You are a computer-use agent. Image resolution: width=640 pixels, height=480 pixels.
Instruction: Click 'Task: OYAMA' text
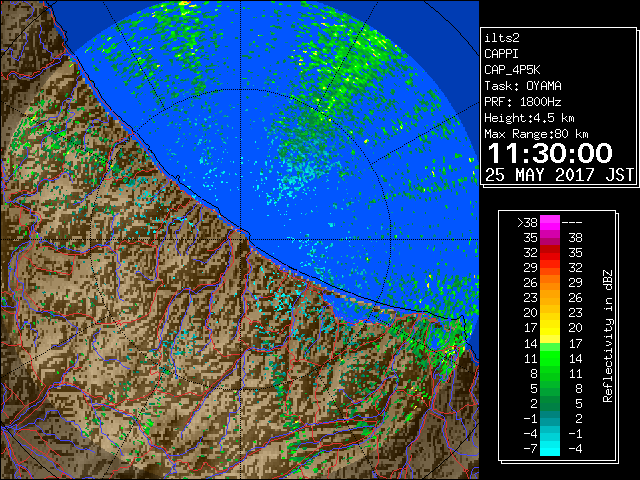tap(523, 86)
